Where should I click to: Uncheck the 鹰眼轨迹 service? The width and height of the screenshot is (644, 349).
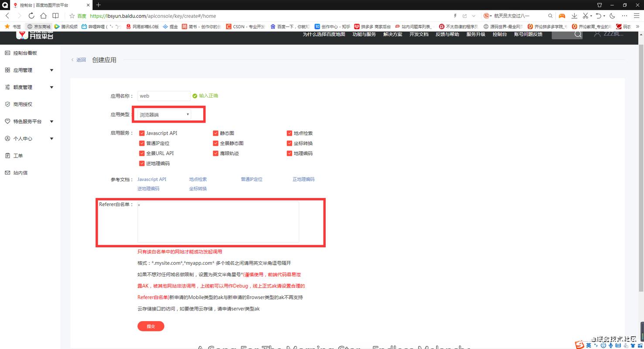tap(215, 153)
